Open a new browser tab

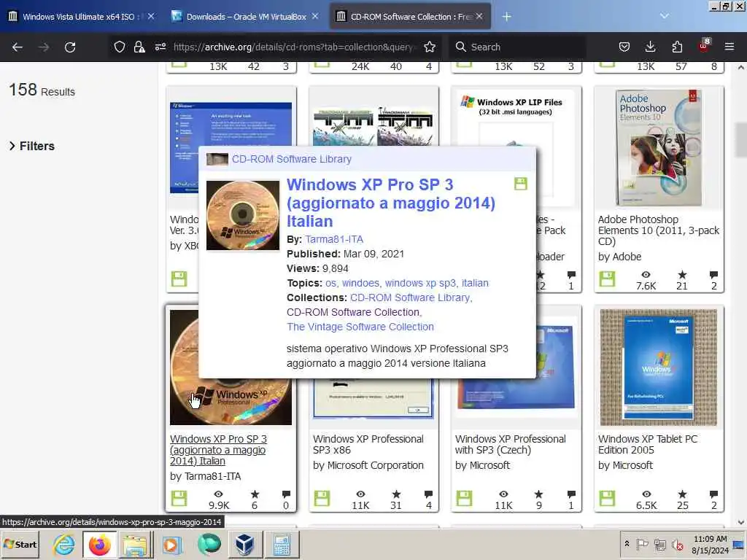point(506,17)
